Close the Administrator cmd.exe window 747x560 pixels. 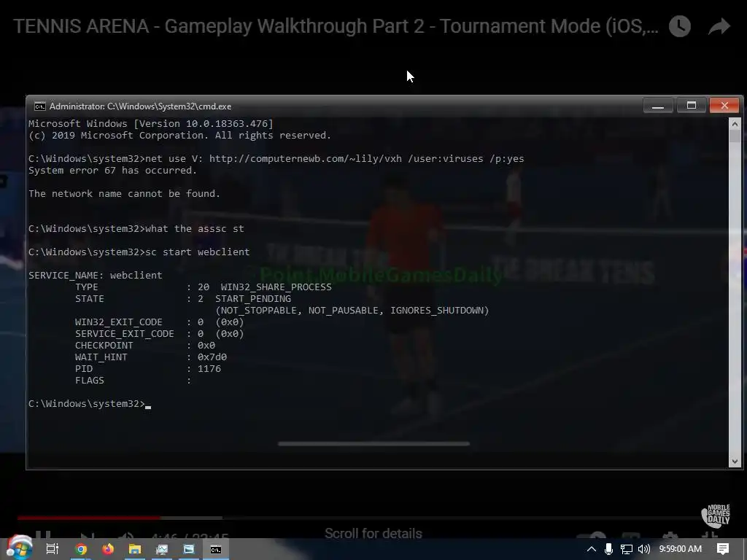point(724,106)
